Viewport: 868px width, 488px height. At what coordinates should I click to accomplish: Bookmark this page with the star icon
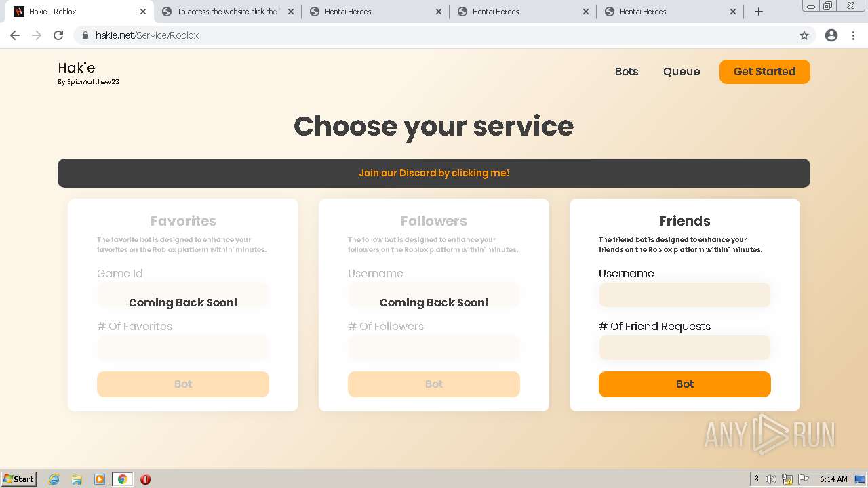click(804, 35)
